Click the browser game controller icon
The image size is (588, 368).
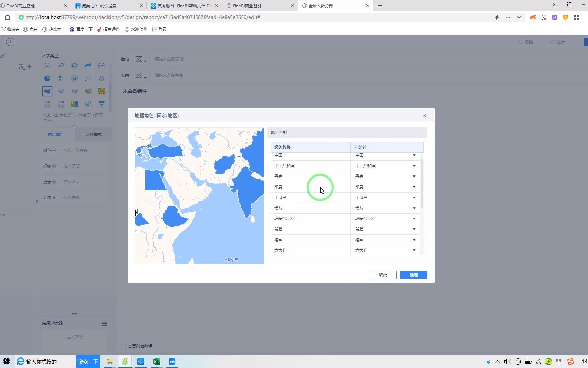[x=533, y=17]
